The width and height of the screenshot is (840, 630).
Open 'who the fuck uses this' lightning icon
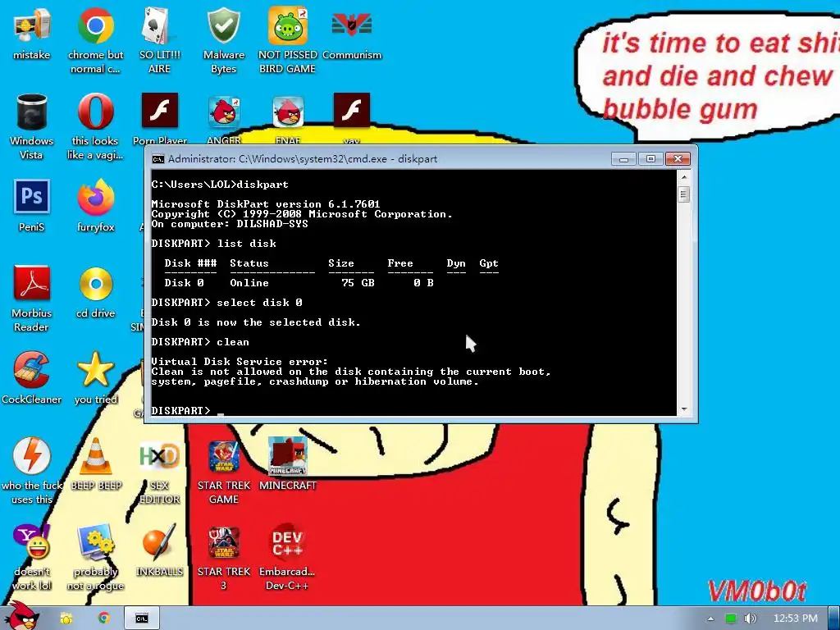[32, 472]
